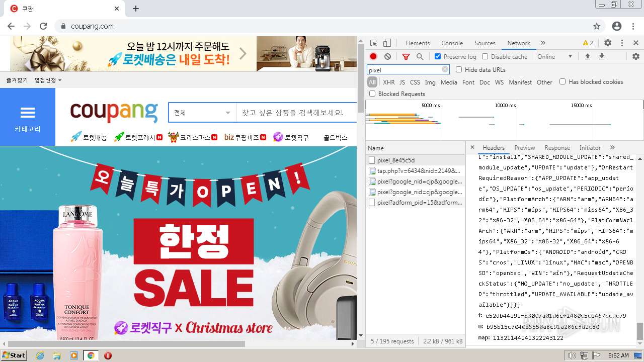Open Network panel settings gear
644x362 pixels.
pos(636,56)
